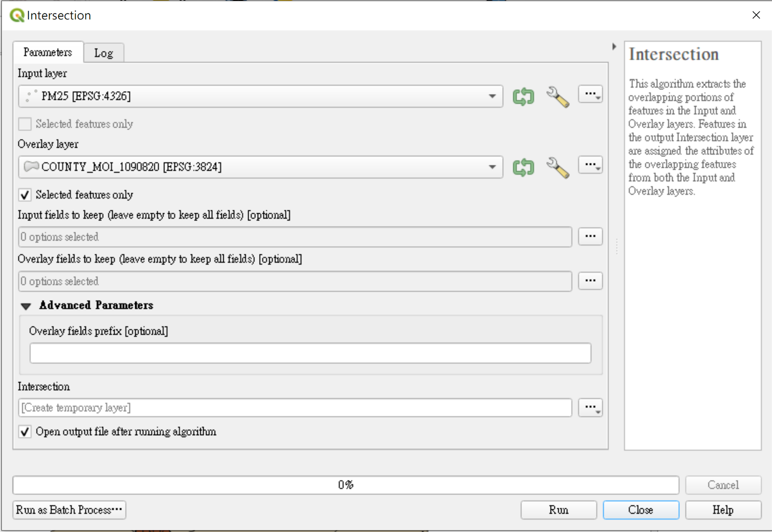Click the iterate icon for Input layer
Screen dimensions: 772x532
coord(523,96)
